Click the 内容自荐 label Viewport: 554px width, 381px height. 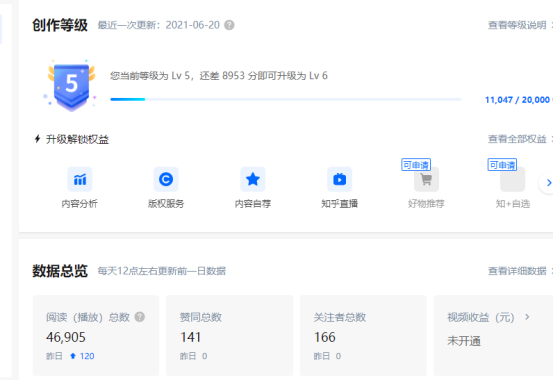click(253, 204)
